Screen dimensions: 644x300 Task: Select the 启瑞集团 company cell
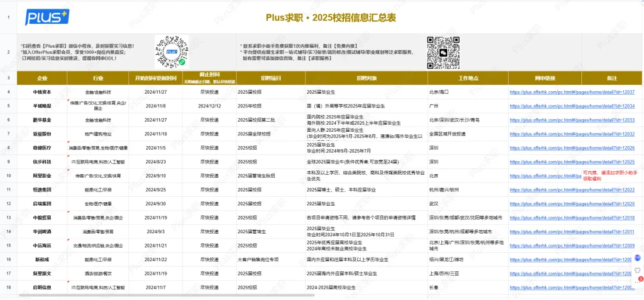click(42, 204)
